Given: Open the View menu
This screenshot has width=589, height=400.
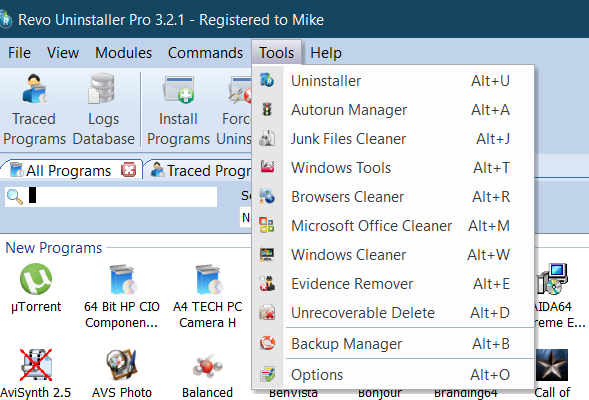Looking at the screenshot, I should (x=63, y=53).
